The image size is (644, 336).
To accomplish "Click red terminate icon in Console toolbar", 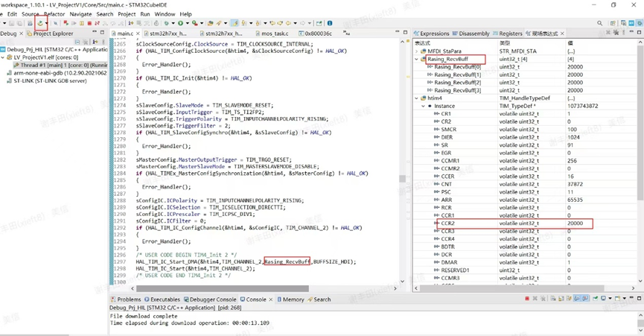I will tap(526, 299).
